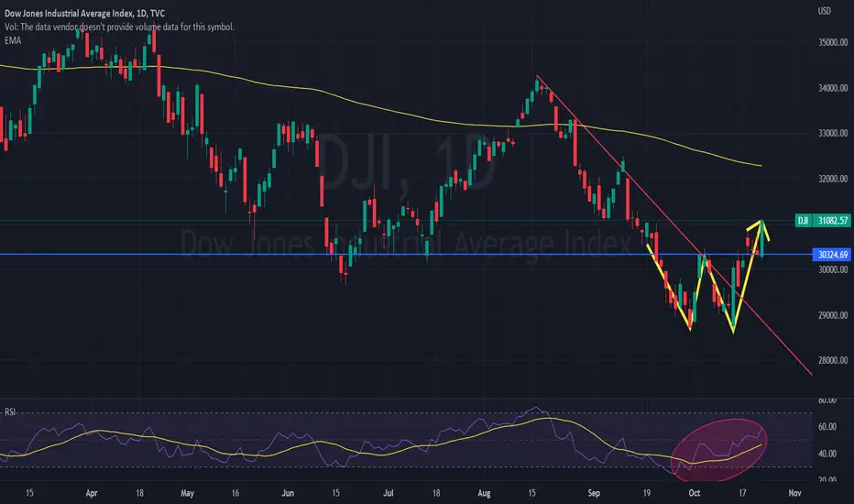Viewport: 854px width, 504px height.
Task: Click the DJI 31082.57 price tag
Action: click(x=823, y=221)
